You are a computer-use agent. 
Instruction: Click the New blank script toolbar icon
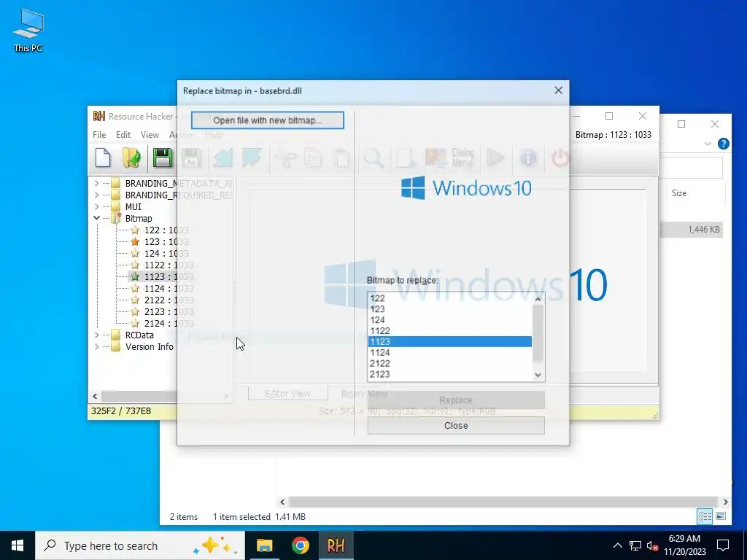[103, 158]
